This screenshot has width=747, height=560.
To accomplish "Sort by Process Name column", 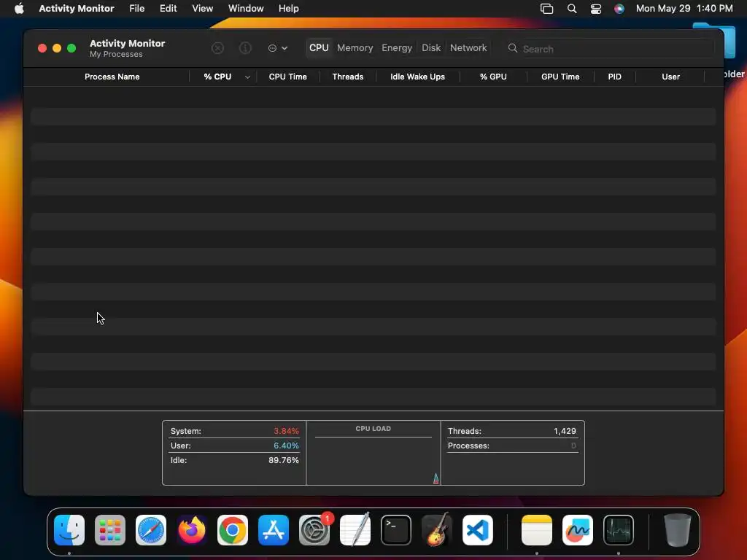I will [x=112, y=77].
